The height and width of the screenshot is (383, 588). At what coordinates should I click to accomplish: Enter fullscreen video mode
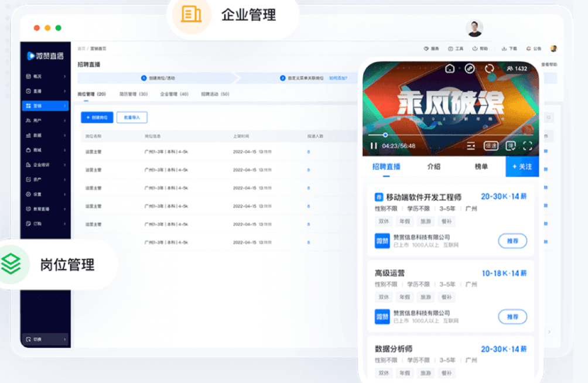click(527, 146)
